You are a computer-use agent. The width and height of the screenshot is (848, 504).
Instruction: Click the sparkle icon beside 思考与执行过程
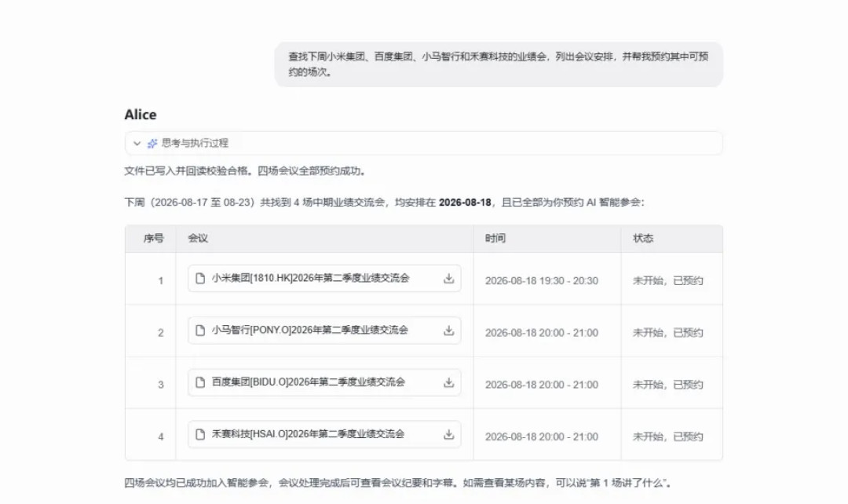(152, 144)
